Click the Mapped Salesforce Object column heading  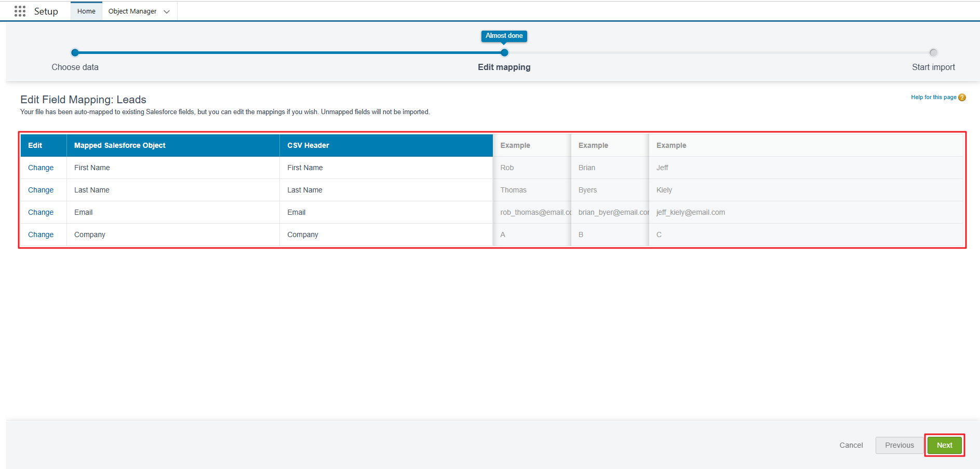[119, 145]
